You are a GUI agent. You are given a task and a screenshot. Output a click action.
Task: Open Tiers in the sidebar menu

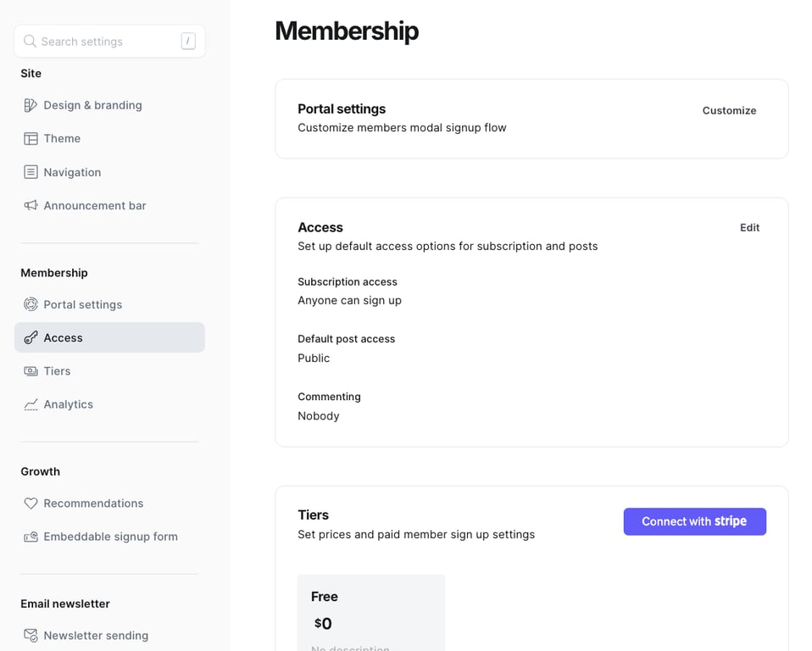tap(57, 371)
